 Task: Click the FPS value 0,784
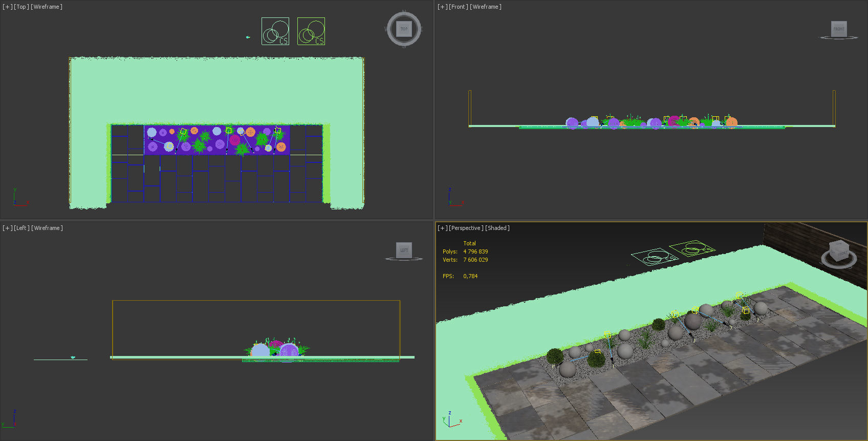[x=470, y=276]
